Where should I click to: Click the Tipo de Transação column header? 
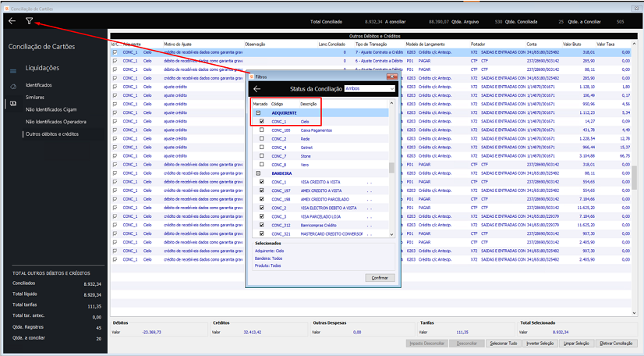tap(371, 44)
